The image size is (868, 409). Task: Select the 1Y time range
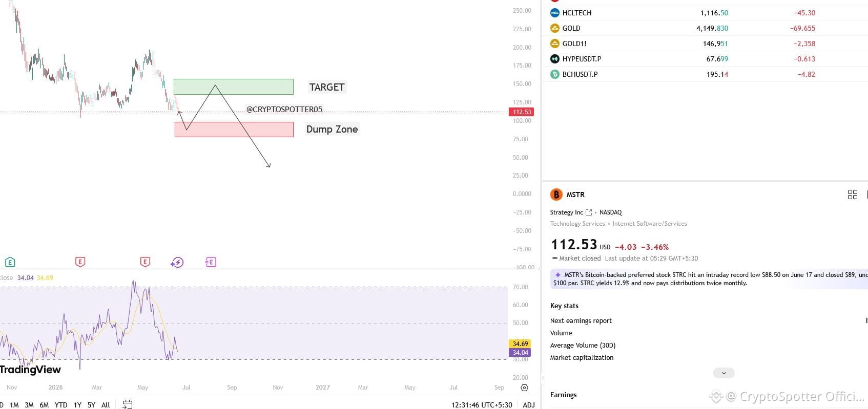[77, 405]
